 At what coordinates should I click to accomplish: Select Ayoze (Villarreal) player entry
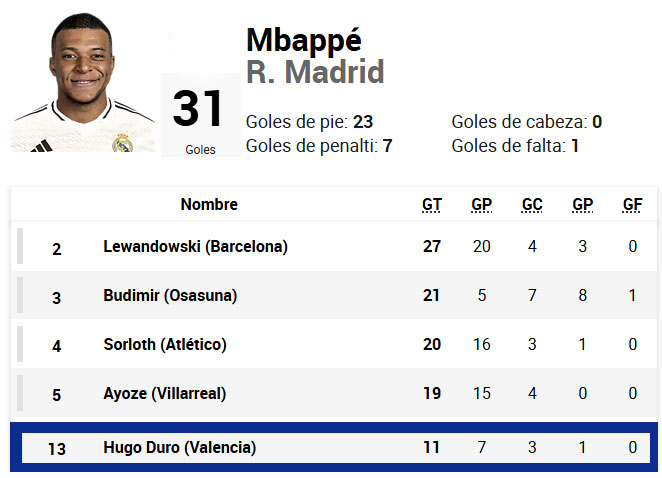coord(165,394)
